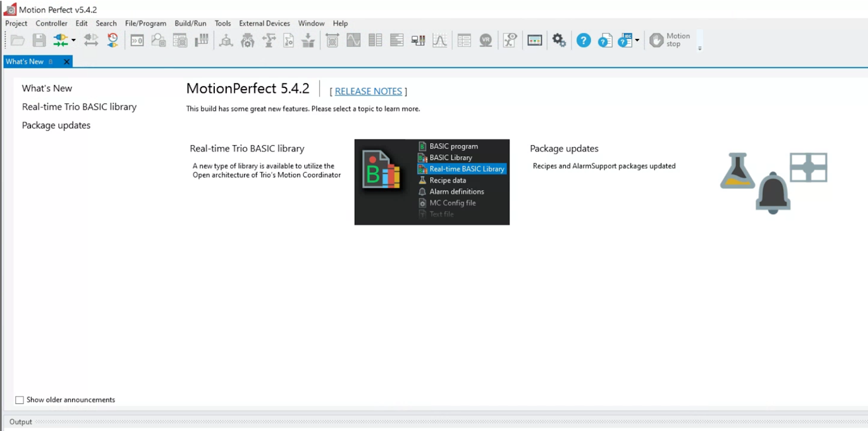The image size is (868, 431).
Task: Open the Edit menu
Action: coord(81,23)
